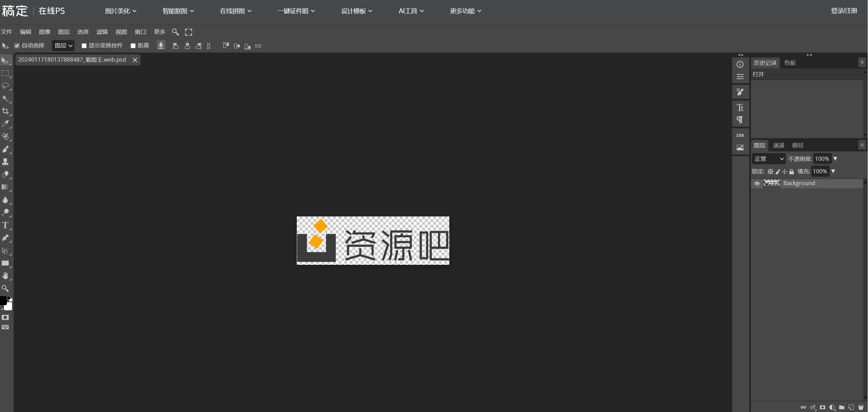Select the Gradient tool

pyautogui.click(x=6, y=188)
